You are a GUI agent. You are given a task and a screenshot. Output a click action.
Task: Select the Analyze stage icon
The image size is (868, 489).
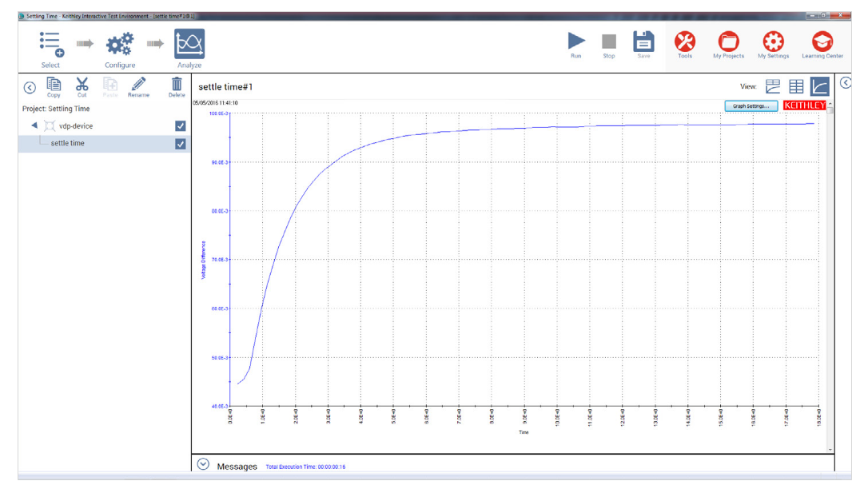[x=190, y=45]
